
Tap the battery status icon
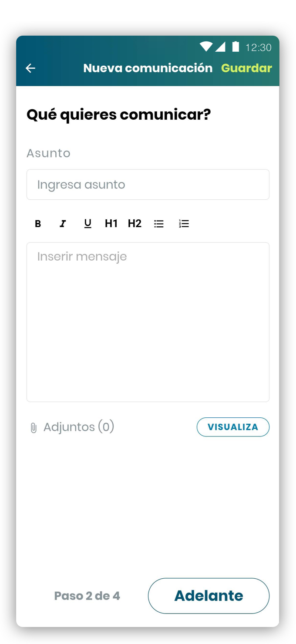point(235,47)
